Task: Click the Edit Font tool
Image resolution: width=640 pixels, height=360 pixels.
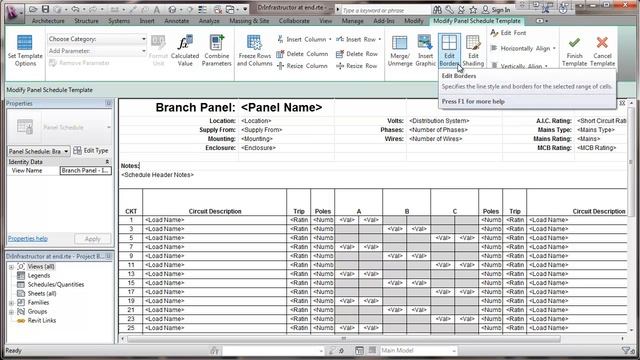Action: 508,33
